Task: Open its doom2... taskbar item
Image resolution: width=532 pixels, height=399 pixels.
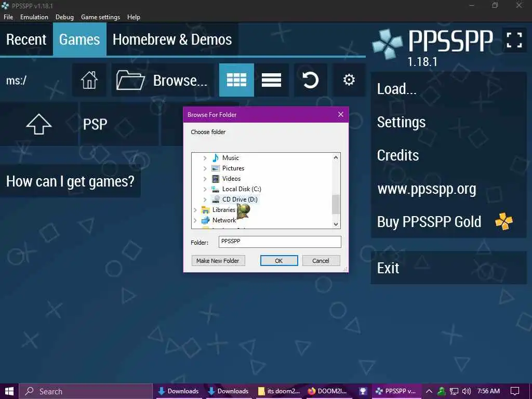Action: tap(280, 391)
